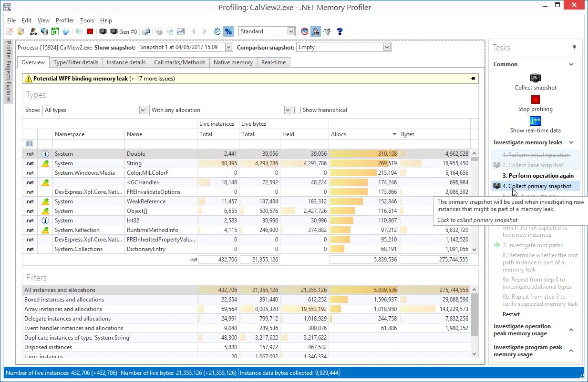588x382 pixels.
Task: Click the Collect snapshot camera in Tasks panel
Action: pos(535,78)
